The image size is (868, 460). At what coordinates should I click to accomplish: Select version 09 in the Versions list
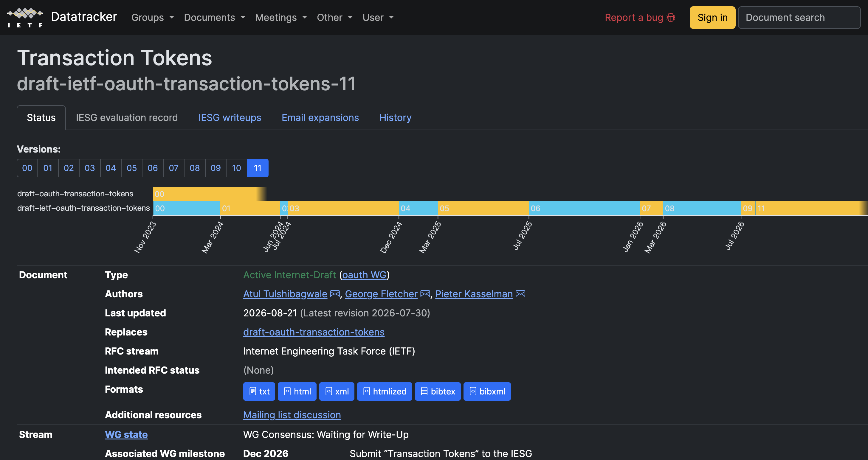(x=216, y=168)
